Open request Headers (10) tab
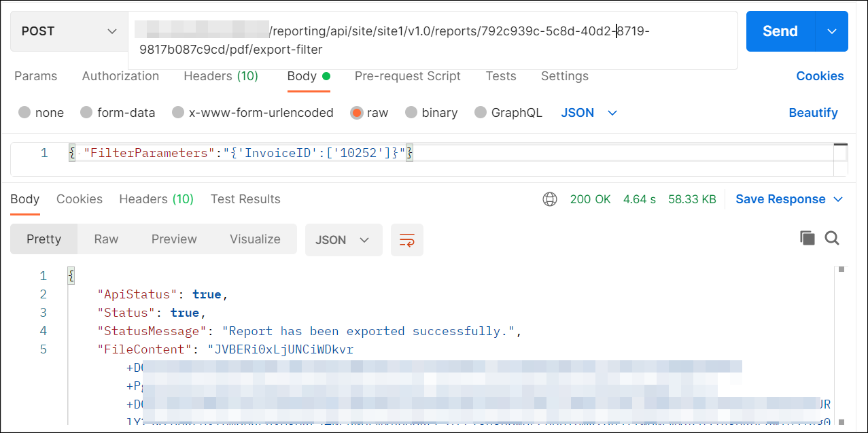Screen dimensions: 868x433 pyautogui.click(x=221, y=76)
